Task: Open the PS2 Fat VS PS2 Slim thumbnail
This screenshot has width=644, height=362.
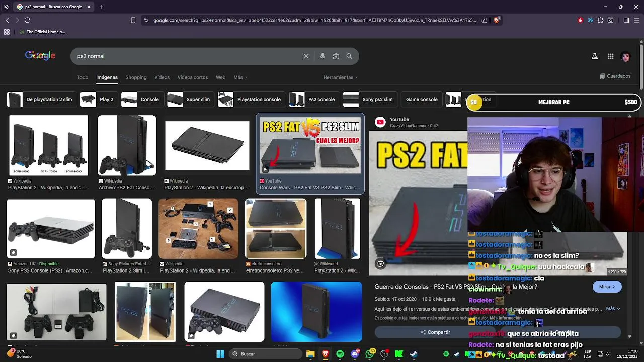Action: click(x=310, y=146)
